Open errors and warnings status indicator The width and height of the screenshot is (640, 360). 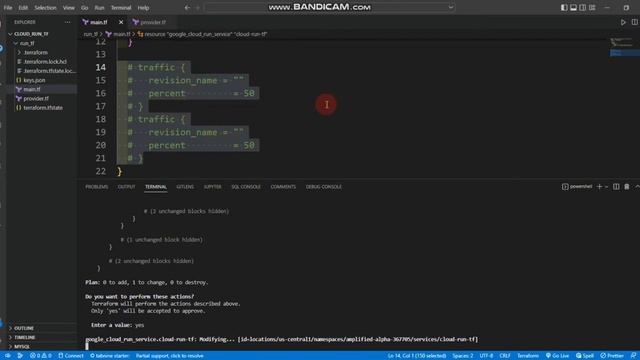[x=40, y=356]
